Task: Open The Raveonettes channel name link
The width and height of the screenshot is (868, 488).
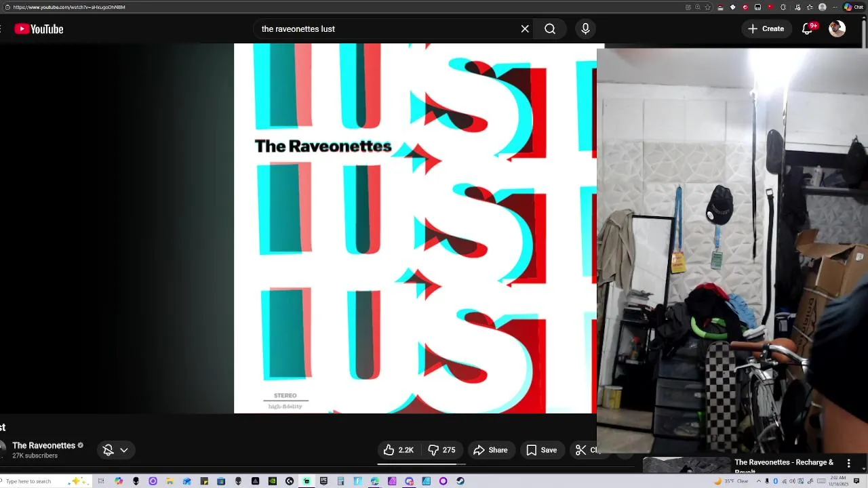Action: click(43, 445)
